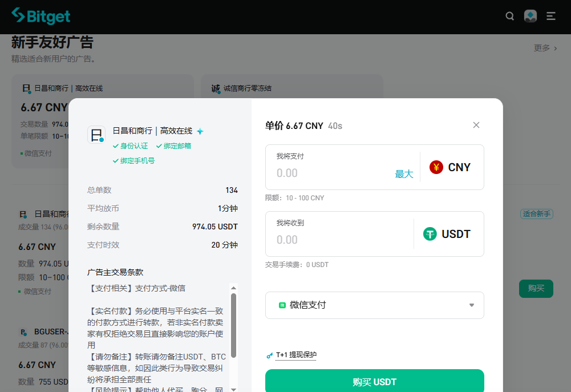Open the T+1 提现保护 info link

[x=296, y=355]
